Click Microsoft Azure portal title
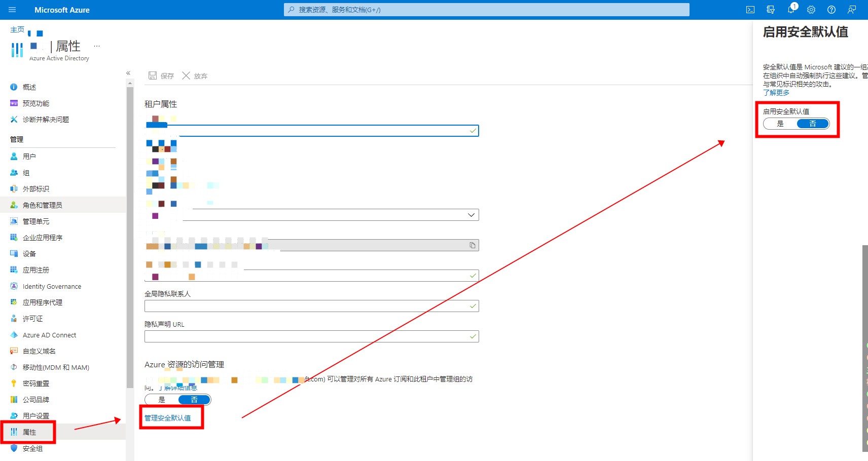868x461 pixels. (62, 10)
